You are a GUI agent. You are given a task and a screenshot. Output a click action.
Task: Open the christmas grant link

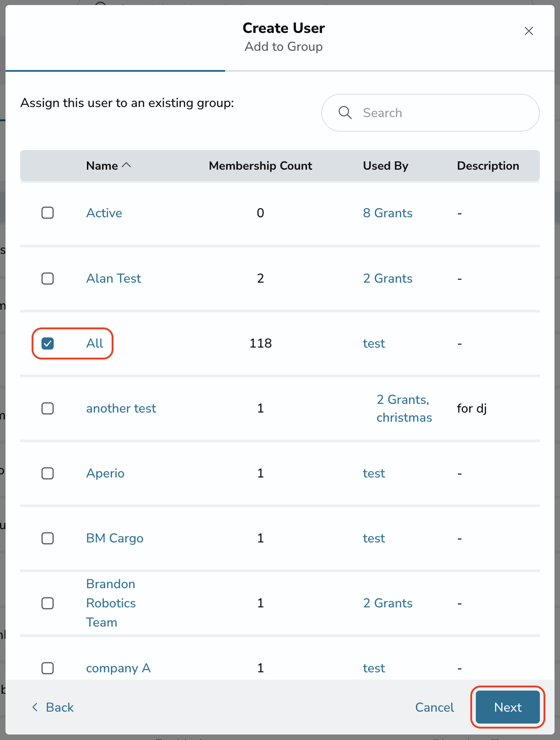point(404,417)
